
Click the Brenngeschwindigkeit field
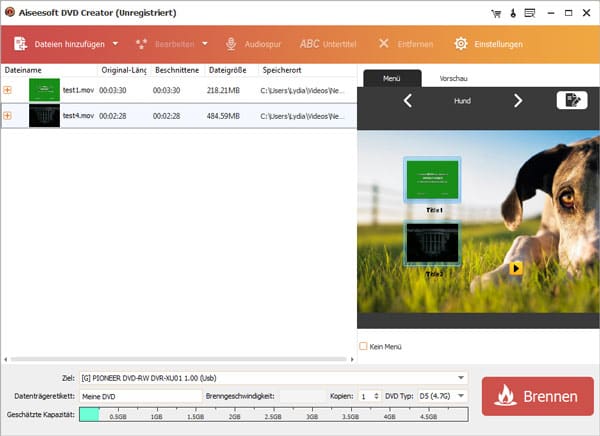(x=302, y=396)
